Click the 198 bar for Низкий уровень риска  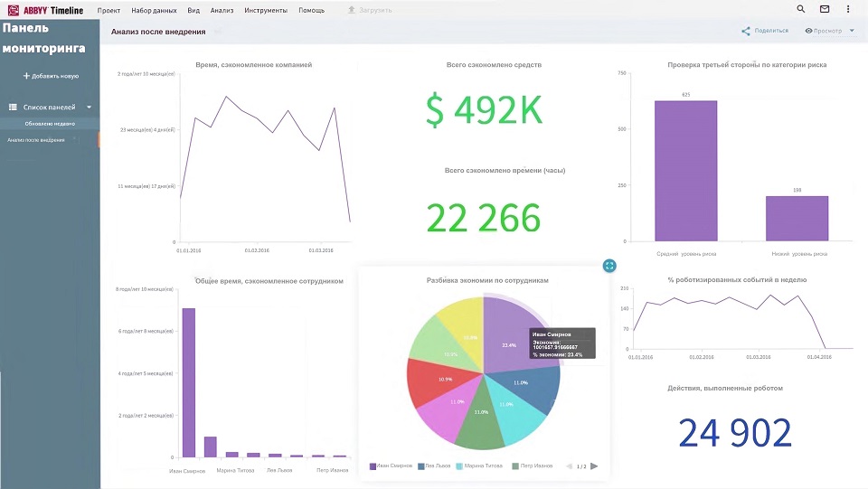(797, 219)
